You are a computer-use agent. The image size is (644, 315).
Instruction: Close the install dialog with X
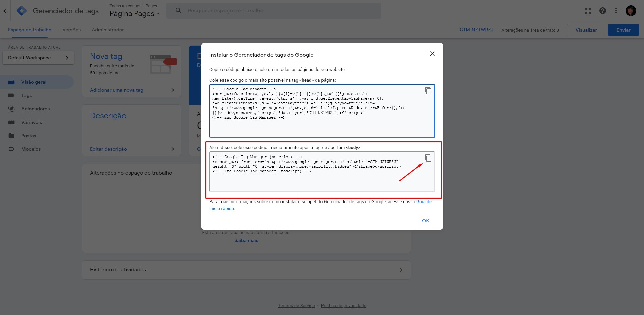432,54
